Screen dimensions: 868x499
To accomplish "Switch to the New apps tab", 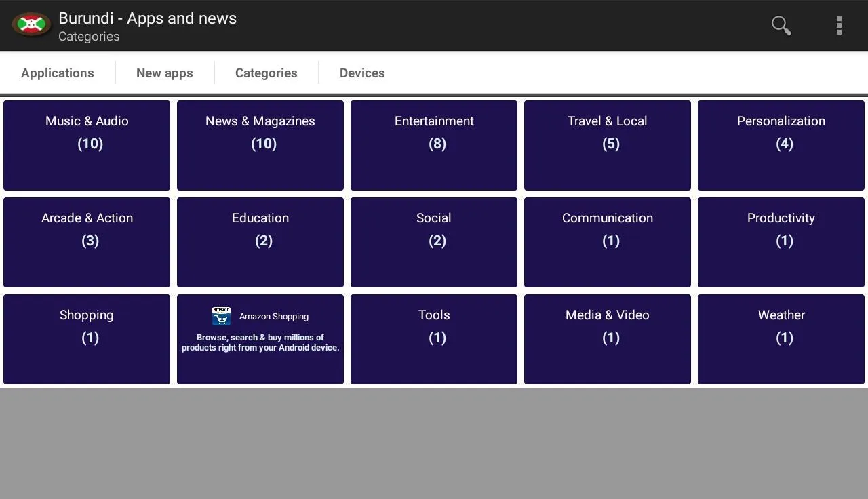I will pos(165,73).
